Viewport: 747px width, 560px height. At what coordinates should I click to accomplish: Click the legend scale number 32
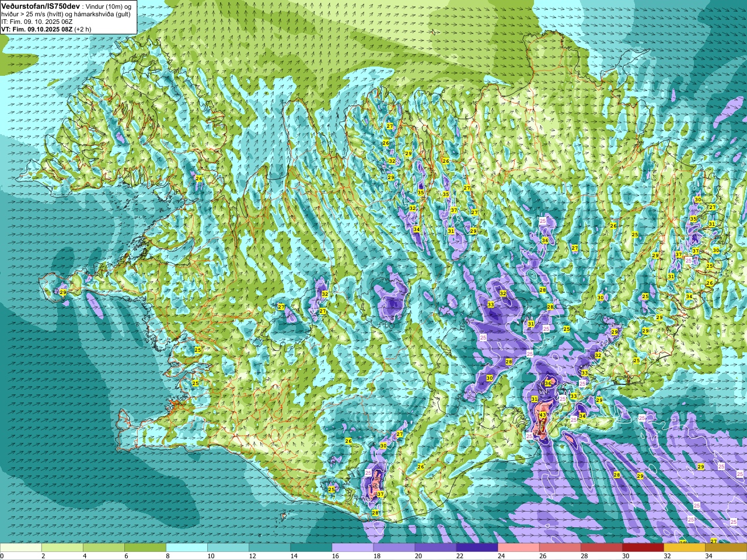[x=666, y=556]
